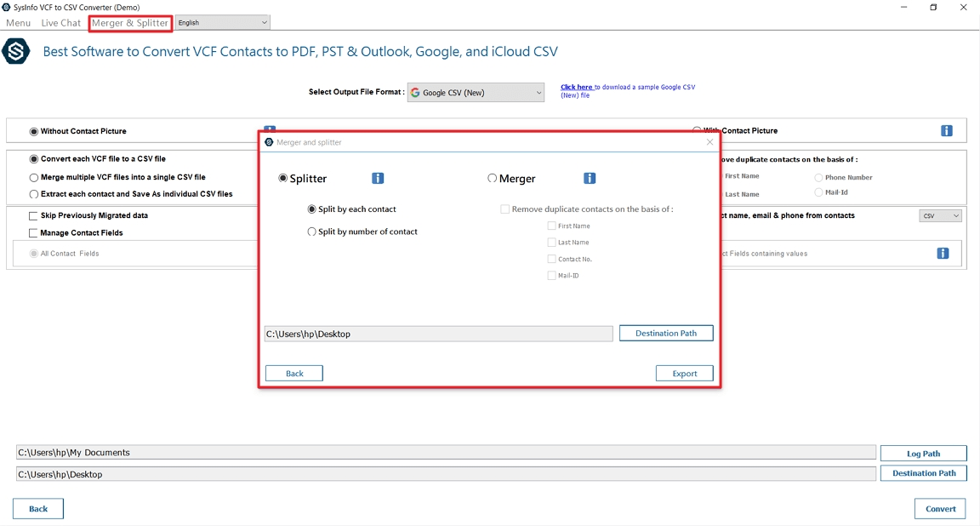
Task: Open the CSV dropdown on the right
Action: click(x=940, y=216)
